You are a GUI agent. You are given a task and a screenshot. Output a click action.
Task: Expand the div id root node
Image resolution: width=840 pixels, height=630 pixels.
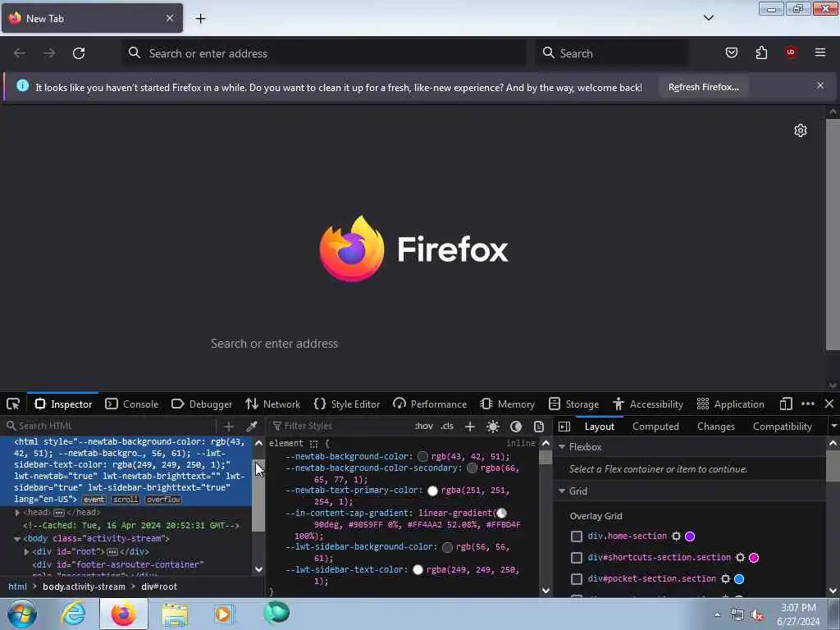coord(26,552)
